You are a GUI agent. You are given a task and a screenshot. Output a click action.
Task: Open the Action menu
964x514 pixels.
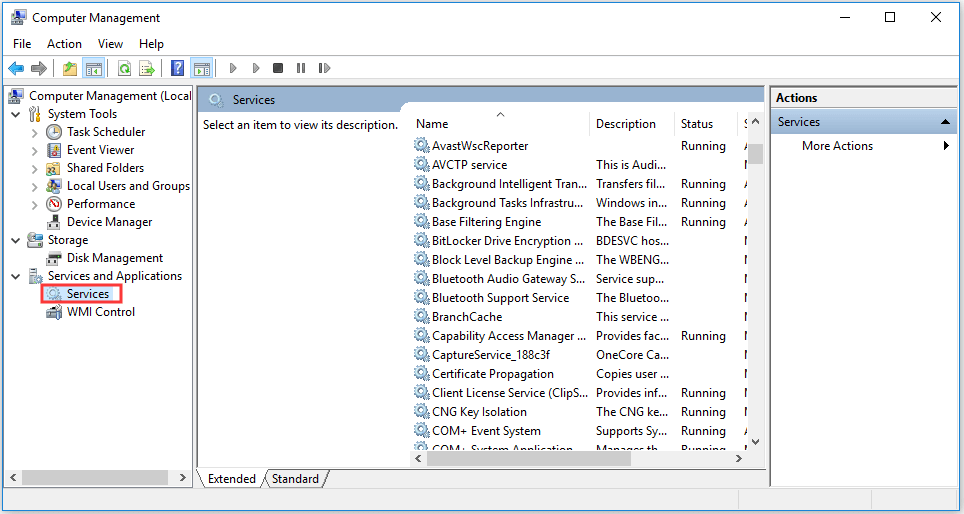(x=65, y=44)
